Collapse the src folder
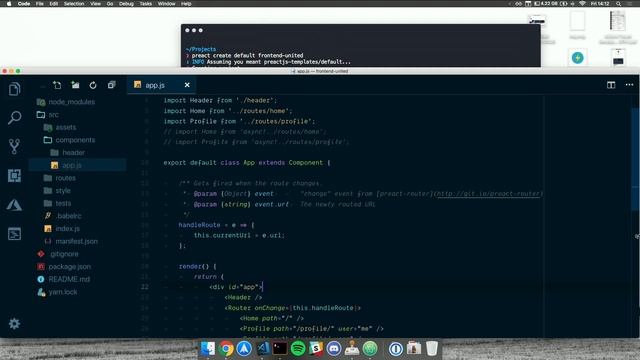The height and width of the screenshot is (360, 640). point(53,115)
